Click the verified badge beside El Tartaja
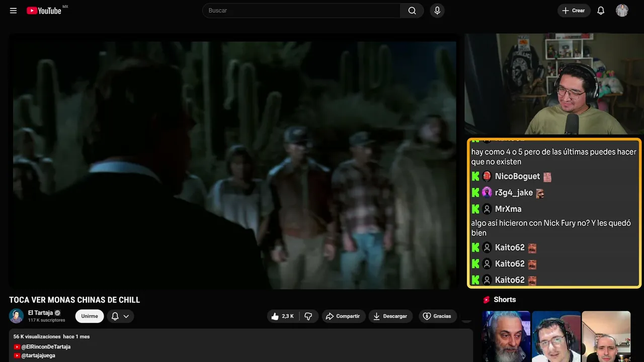 pyautogui.click(x=57, y=313)
